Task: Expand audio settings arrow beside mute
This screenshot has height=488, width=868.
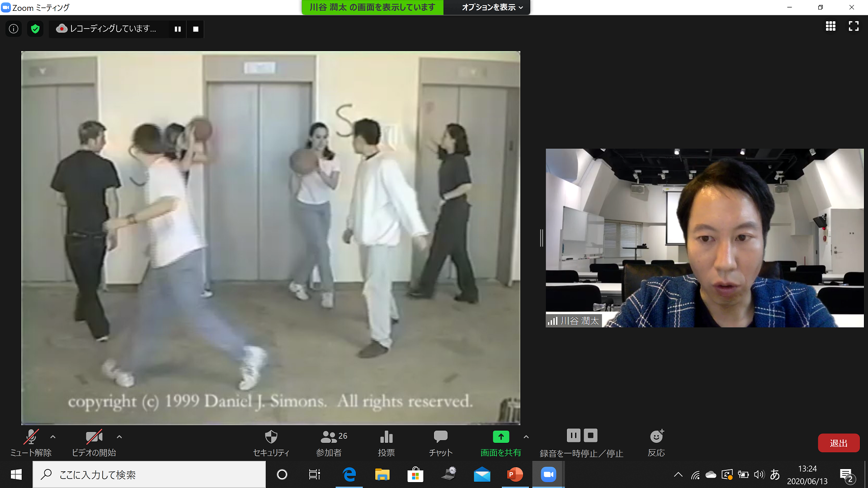Action: pyautogui.click(x=53, y=437)
